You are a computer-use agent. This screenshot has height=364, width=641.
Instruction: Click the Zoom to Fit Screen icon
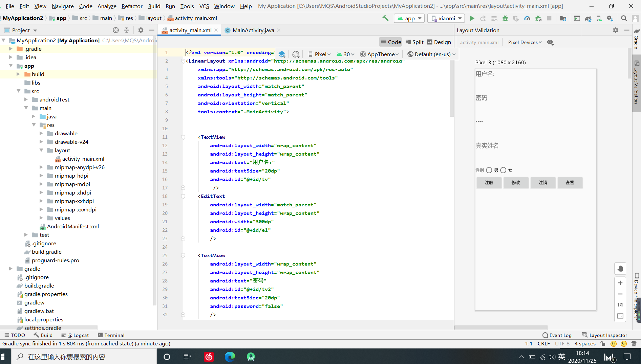click(620, 316)
